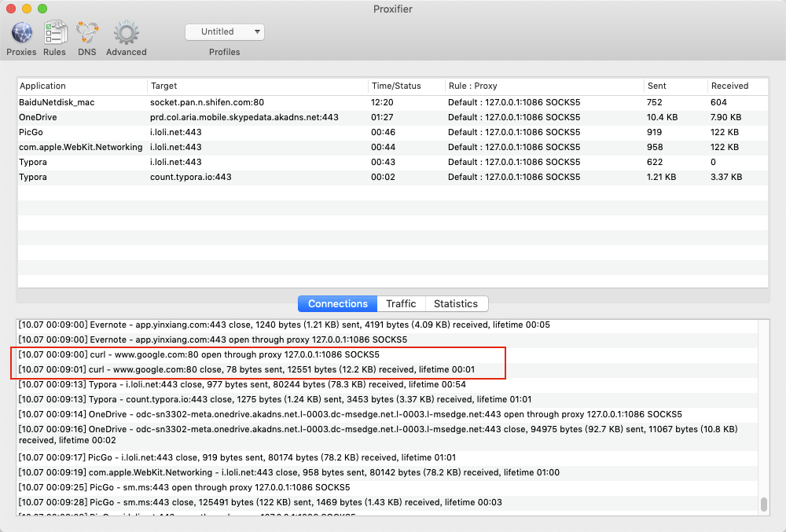Click the 12:20 time value
The image size is (786, 532).
382,102
